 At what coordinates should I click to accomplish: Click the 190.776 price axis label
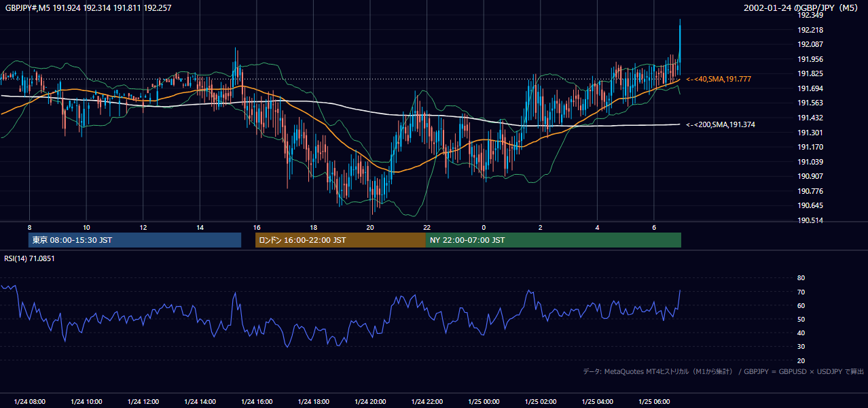click(x=810, y=191)
